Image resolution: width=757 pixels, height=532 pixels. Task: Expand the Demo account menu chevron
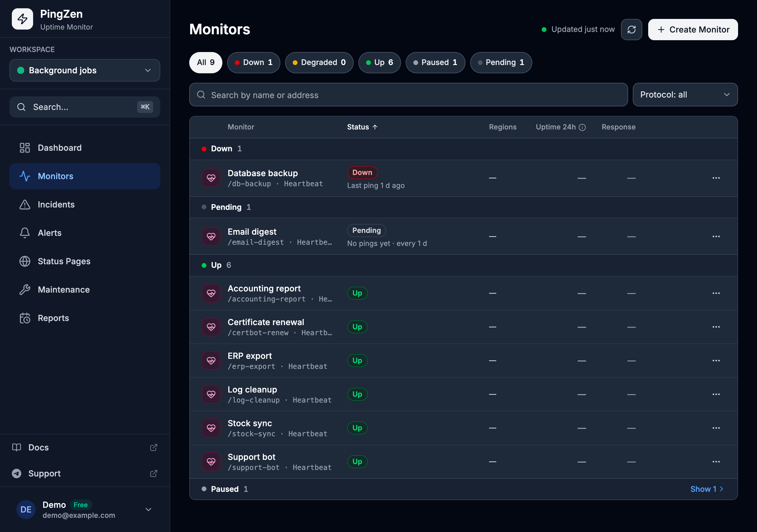tap(148, 510)
